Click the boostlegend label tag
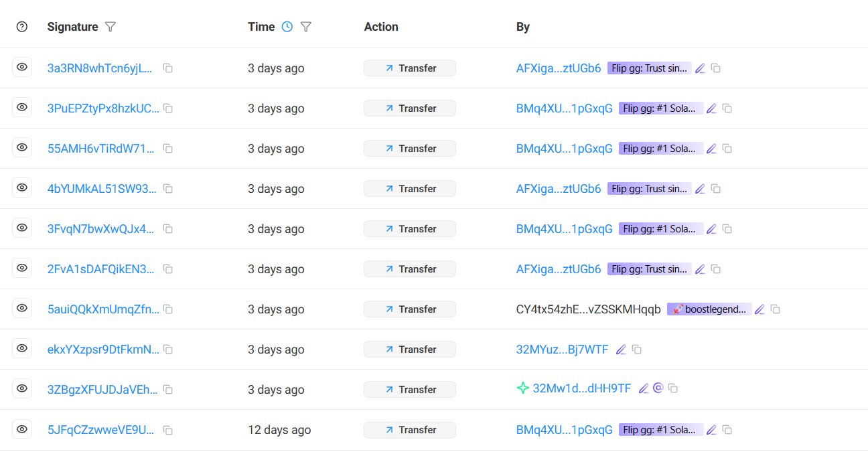The width and height of the screenshot is (868, 452). [x=709, y=309]
